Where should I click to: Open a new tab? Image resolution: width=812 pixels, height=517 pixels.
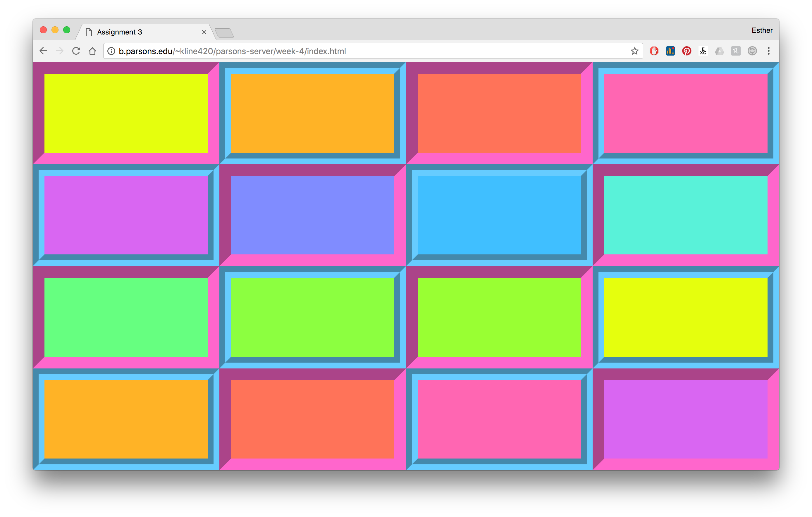pos(224,33)
